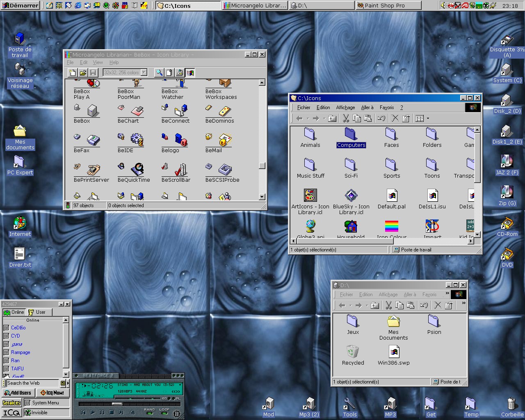Viewport: 525px width, 420px height.
Task: Open Back history dropdown arrow in C:\Icons
Action: pos(308,119)
